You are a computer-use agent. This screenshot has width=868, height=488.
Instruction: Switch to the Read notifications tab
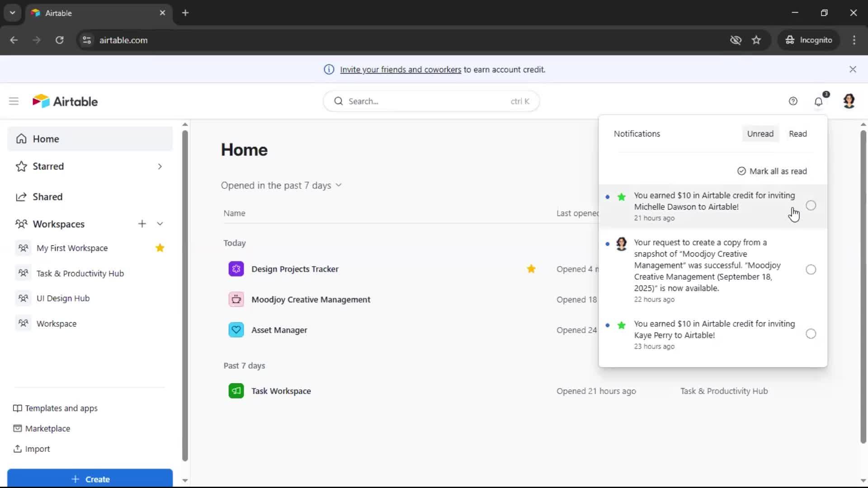pos(798,134)
